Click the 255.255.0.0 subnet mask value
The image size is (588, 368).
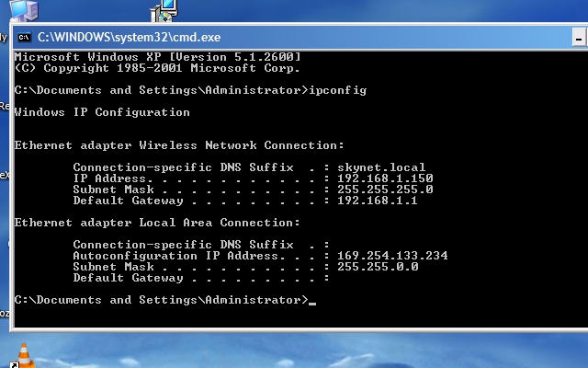pos(378,267)
